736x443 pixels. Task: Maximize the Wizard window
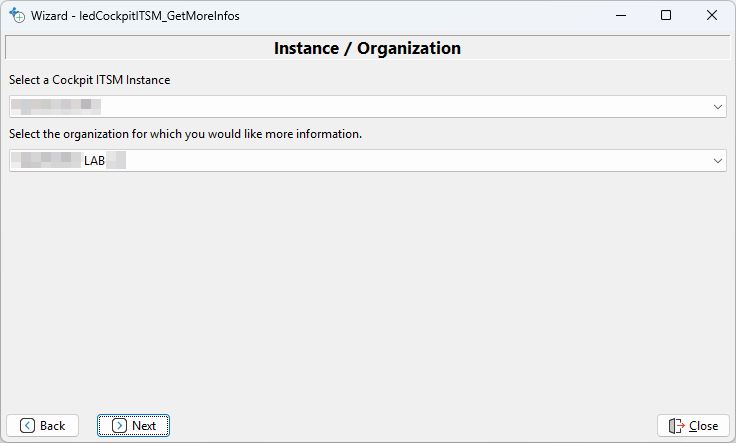[x=666, y=16]
